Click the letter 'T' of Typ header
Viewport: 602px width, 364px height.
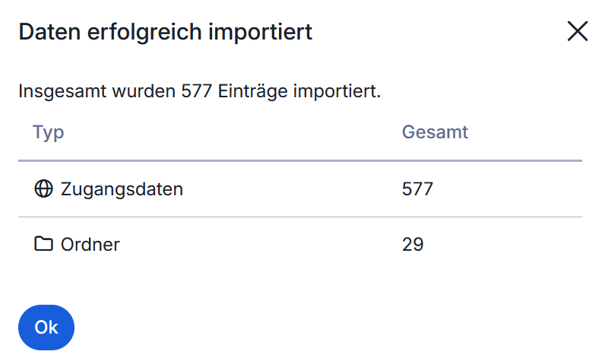pyautogui.click(x=37, y=132)
